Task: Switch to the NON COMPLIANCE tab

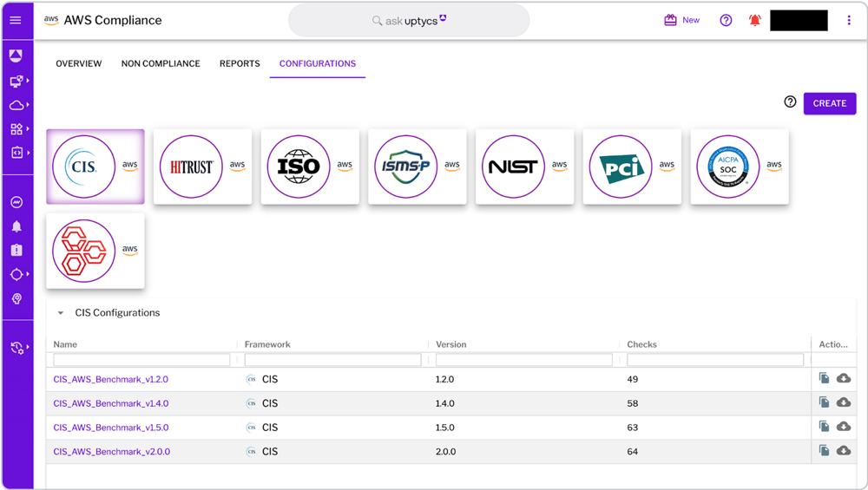Action: (x=161, y=63)
